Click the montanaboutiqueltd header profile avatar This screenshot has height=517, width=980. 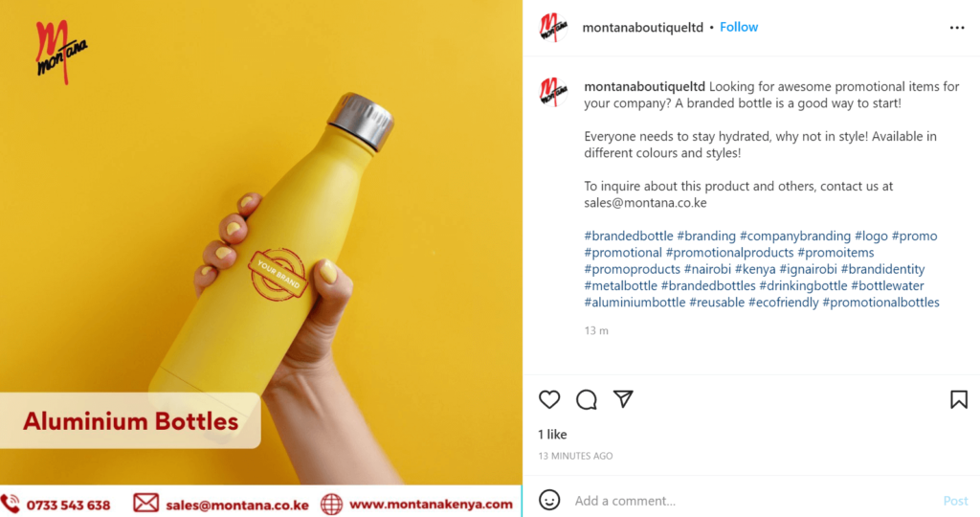tap(553, 28)
